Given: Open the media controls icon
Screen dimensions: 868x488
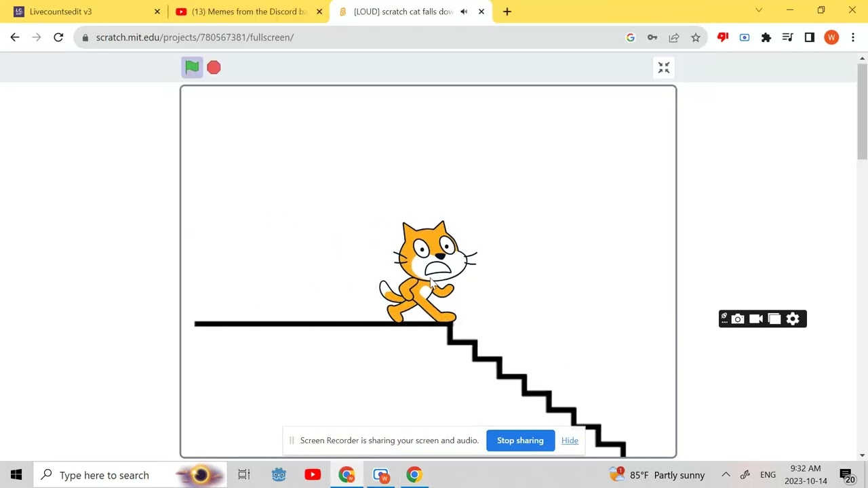Looking at the screenshot, I should click(788, 37).
